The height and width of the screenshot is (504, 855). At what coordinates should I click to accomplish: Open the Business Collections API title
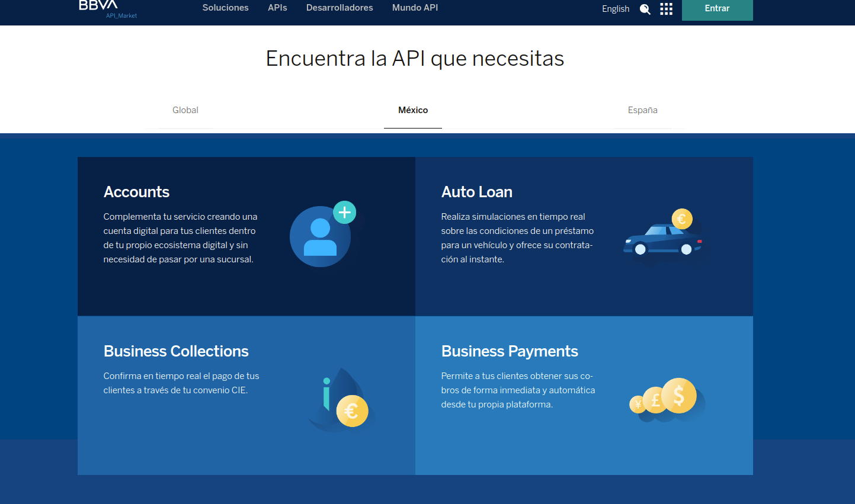tap(176, 351)
